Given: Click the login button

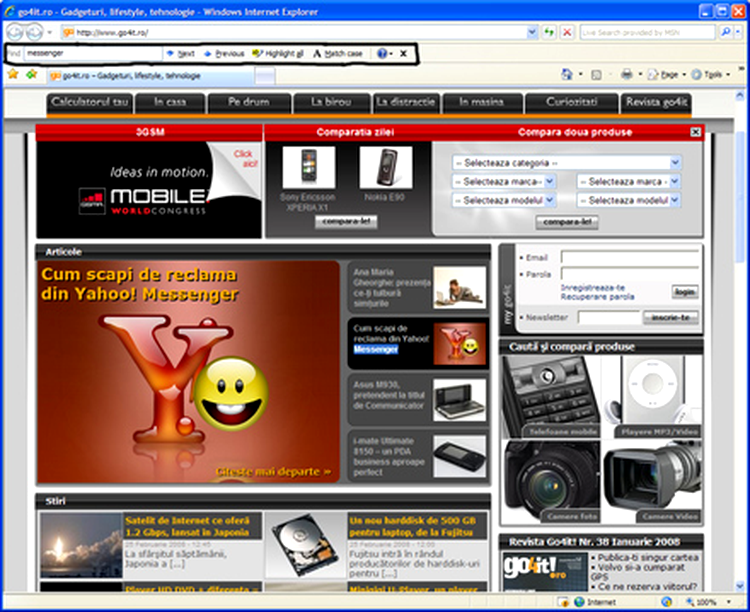Looking at the screenshot, I should [x=685, y=291].
